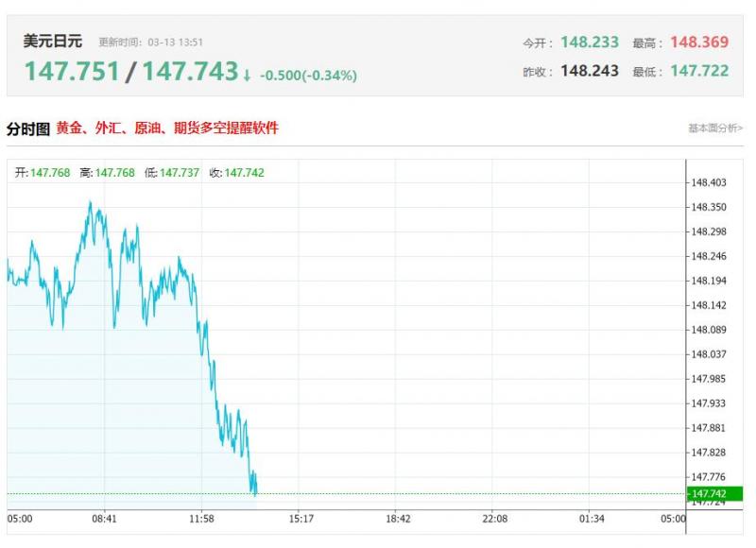Click the 15:17 time axis label
This screenshot has width=756, height=548.
pos(301,519)
